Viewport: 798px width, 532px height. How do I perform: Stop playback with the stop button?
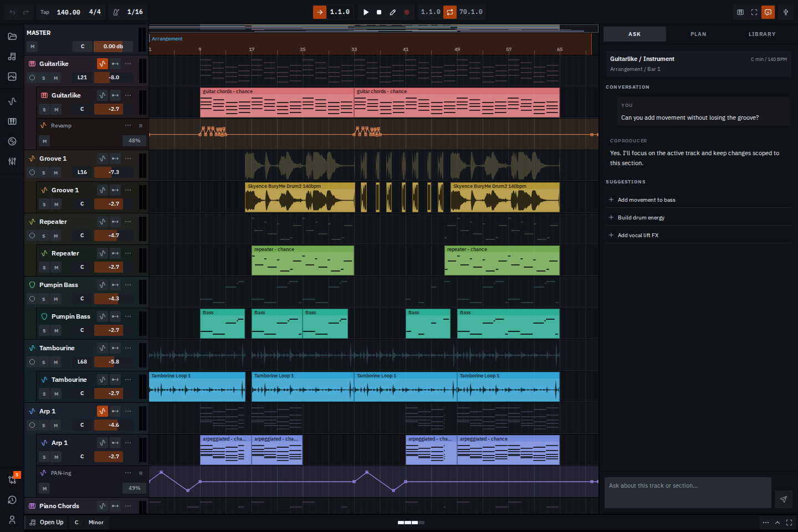coord(379,12)
